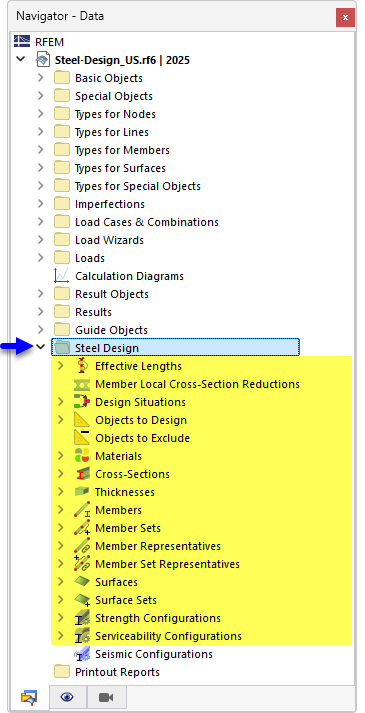Image resolution: width=365 pixels, height=713 pixels.
Task: Switch to the Data navigator tab
Action: (29, 697)
